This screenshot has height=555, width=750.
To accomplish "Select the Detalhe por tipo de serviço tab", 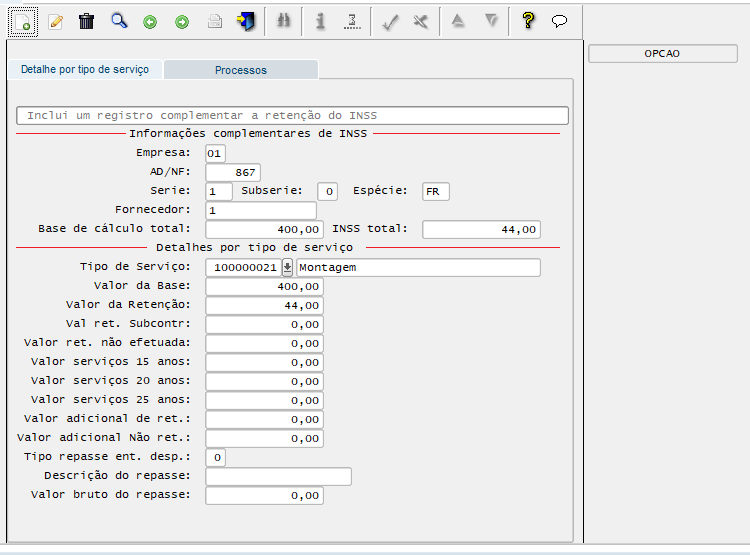I will point(85,69).
